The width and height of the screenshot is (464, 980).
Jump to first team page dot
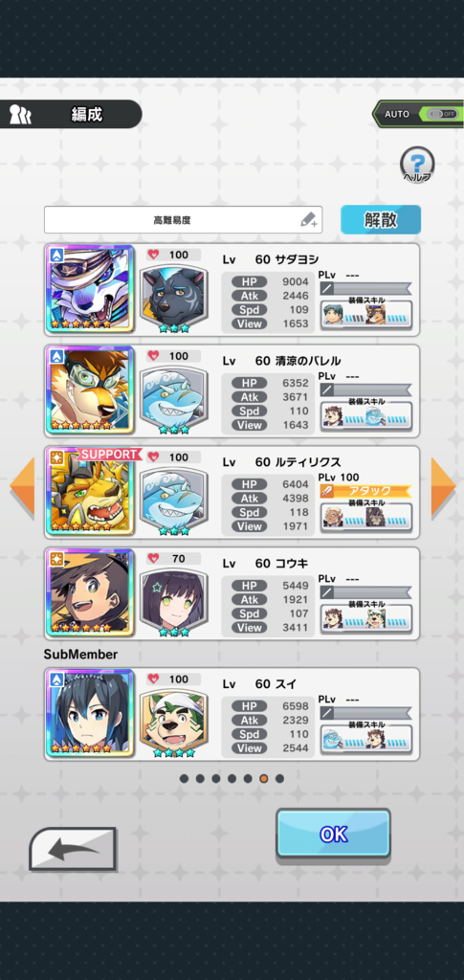point(184,779)
